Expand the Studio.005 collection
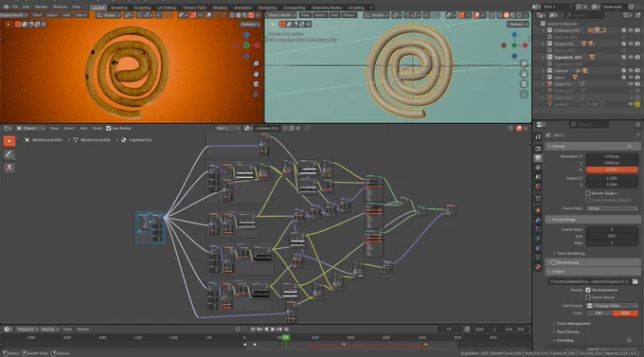The image size is (644, 357). click(x=544, y=44)
